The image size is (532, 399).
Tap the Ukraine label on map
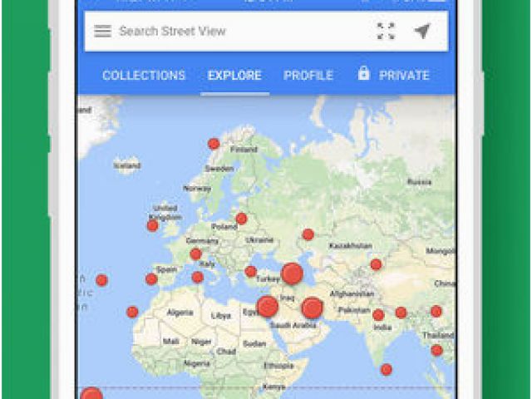coord(259,240)
